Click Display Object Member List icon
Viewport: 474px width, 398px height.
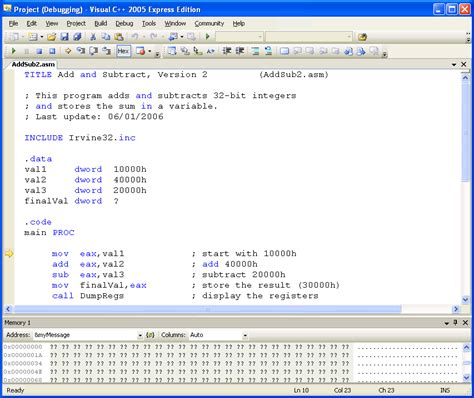point(172,51)
